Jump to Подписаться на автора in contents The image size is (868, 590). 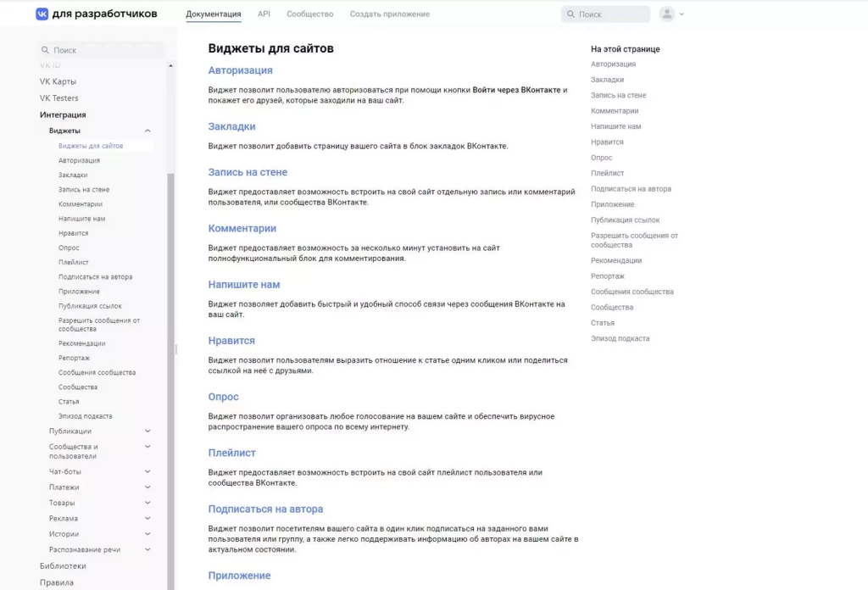pos(631,189)
